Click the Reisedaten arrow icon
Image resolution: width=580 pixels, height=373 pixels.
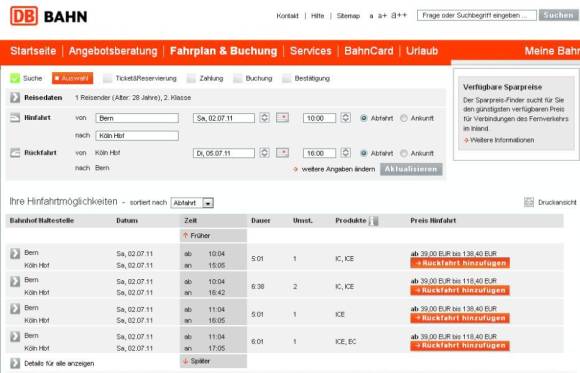[x=15, y=98]
